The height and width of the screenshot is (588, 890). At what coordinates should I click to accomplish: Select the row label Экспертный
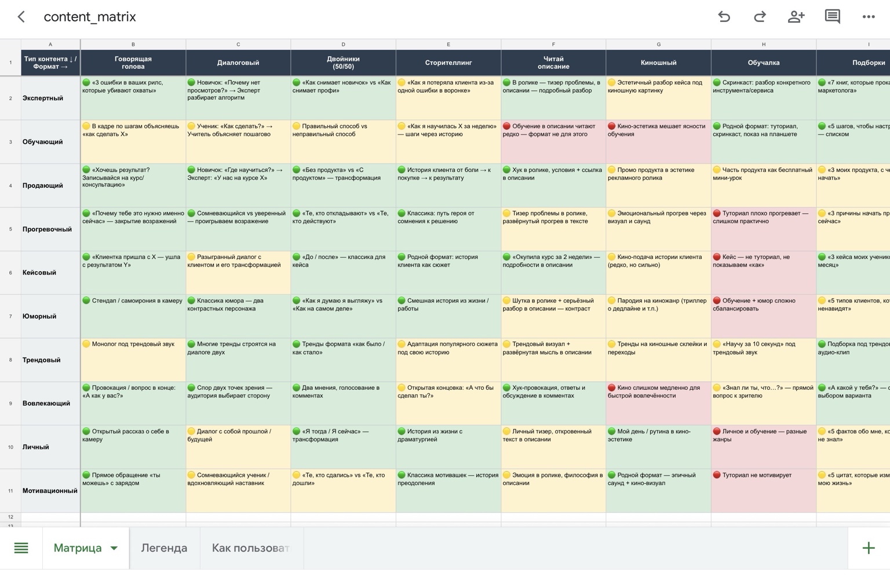(x=50, y=98)
